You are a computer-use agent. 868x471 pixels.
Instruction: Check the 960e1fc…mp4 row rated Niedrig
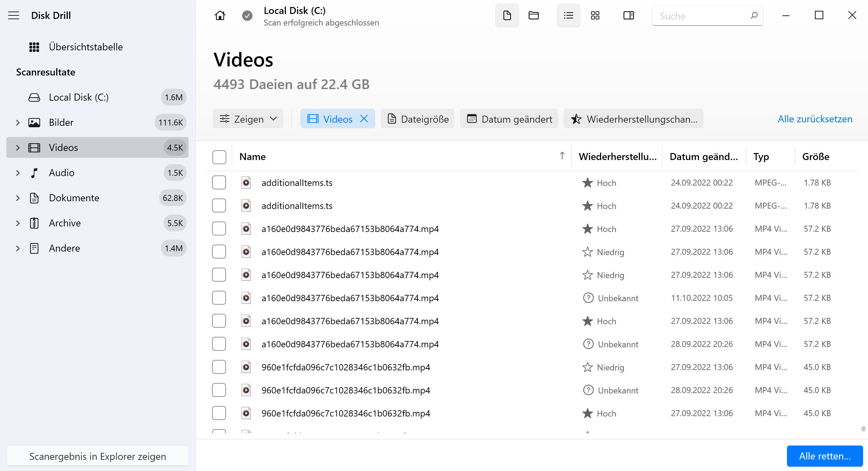click(x=219, y=367)
